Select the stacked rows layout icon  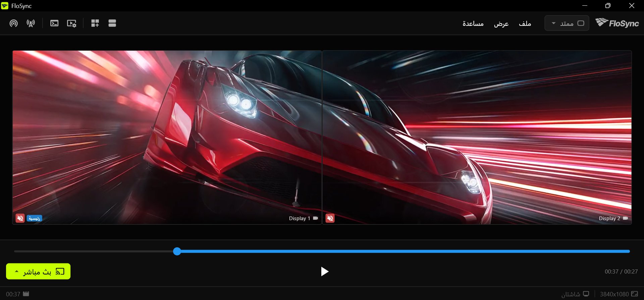pyautogui.click(x=112, y=23)
